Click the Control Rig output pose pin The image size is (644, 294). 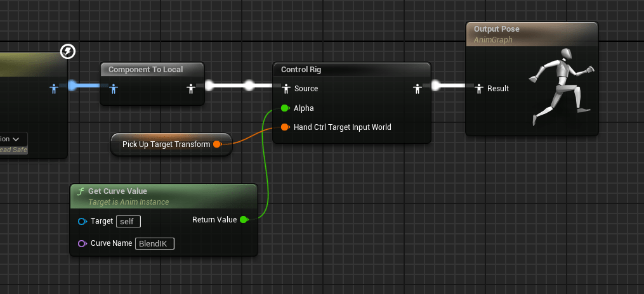click(x=417, y=89)
